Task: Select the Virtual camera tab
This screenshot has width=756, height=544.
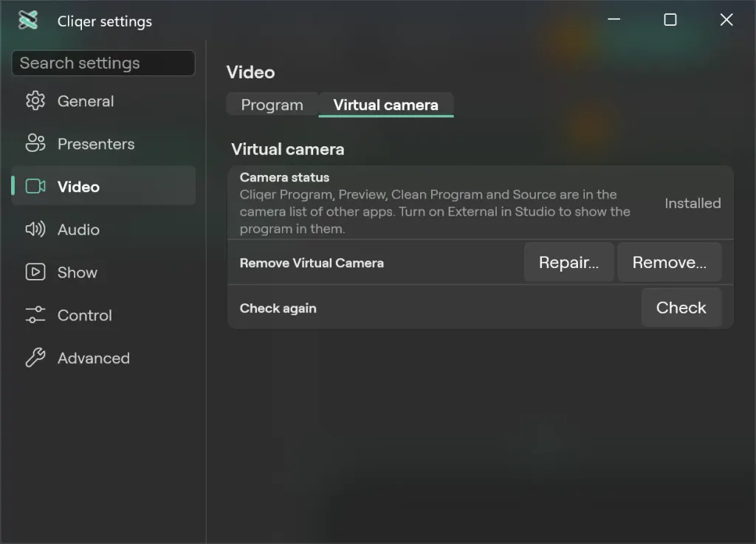Action: coord(385,105)
